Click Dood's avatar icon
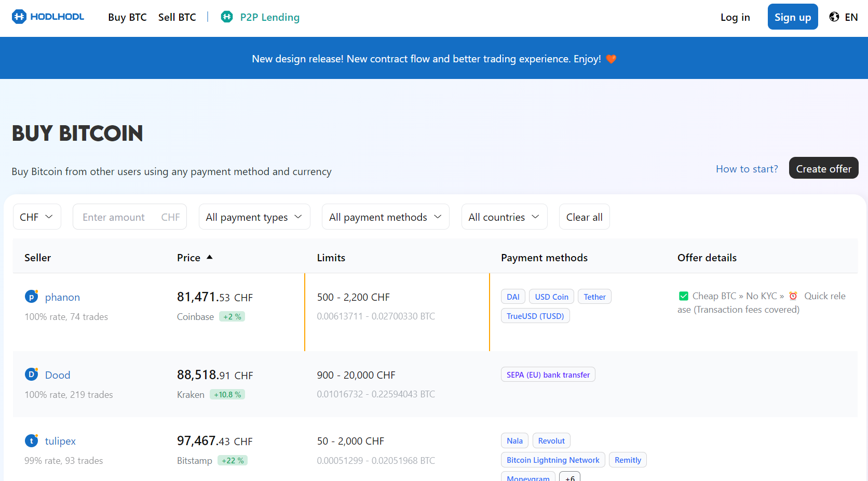868x481 pixels. (x=31, y=374)
